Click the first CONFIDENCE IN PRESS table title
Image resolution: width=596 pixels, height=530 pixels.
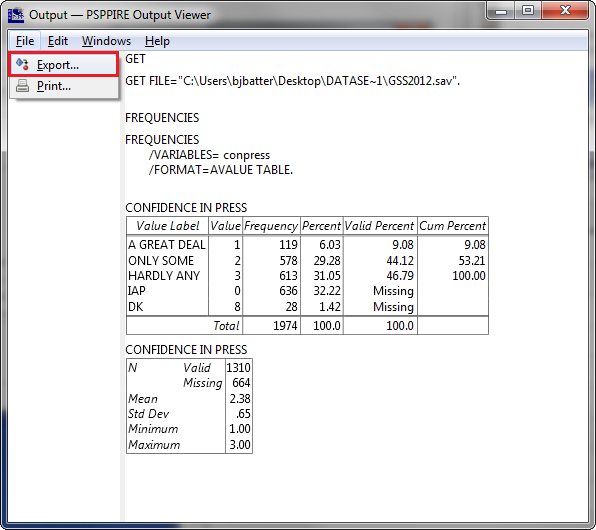pyautogui.click(x=186, y=208)
